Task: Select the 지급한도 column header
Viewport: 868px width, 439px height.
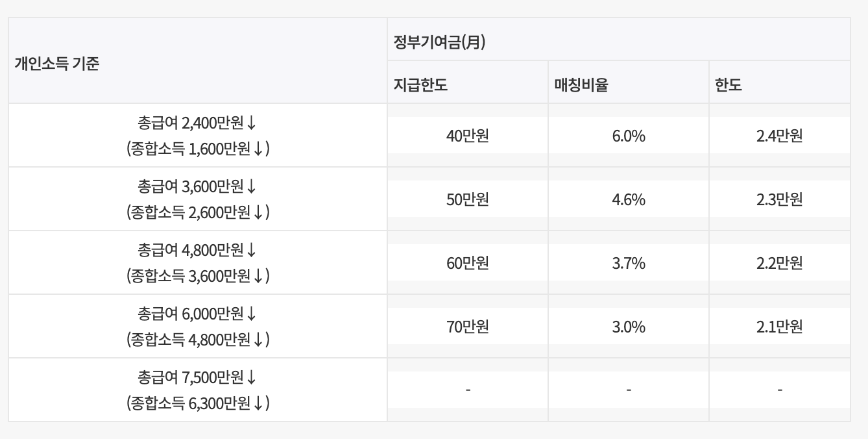Action: click(468, 82)
